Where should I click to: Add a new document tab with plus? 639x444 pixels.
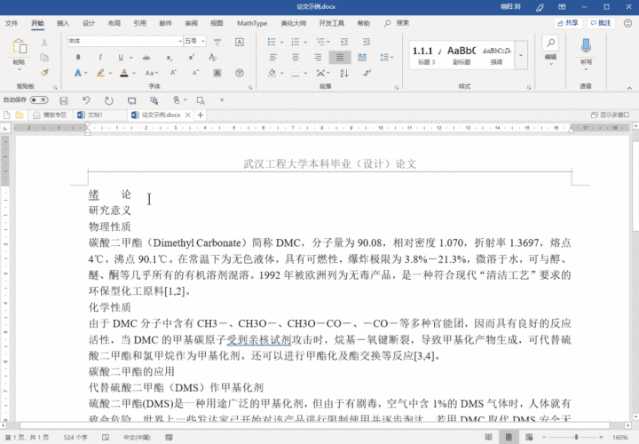point(201,115)
